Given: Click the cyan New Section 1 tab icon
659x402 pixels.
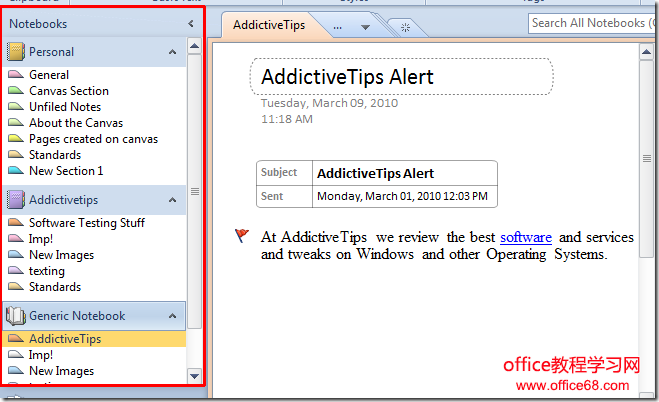Looking at the screenshot, I should click(16, 171).
